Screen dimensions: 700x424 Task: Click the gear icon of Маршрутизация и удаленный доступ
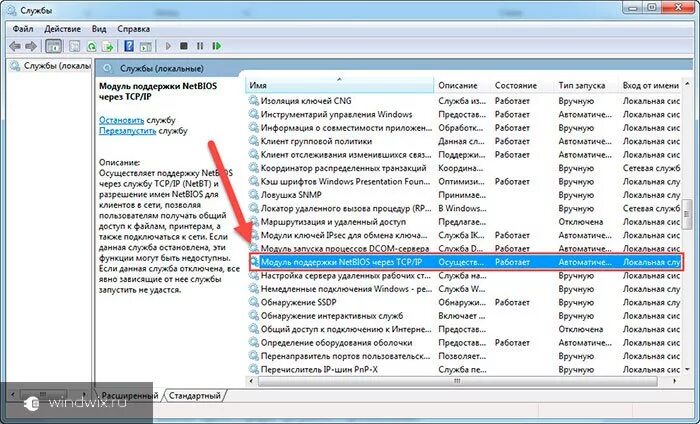click(254, 221)
